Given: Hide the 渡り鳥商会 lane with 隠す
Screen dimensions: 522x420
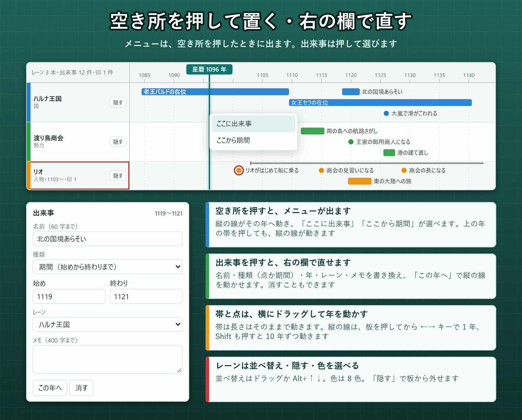Looking at the screenshot, I should click(x=118, y=142).
